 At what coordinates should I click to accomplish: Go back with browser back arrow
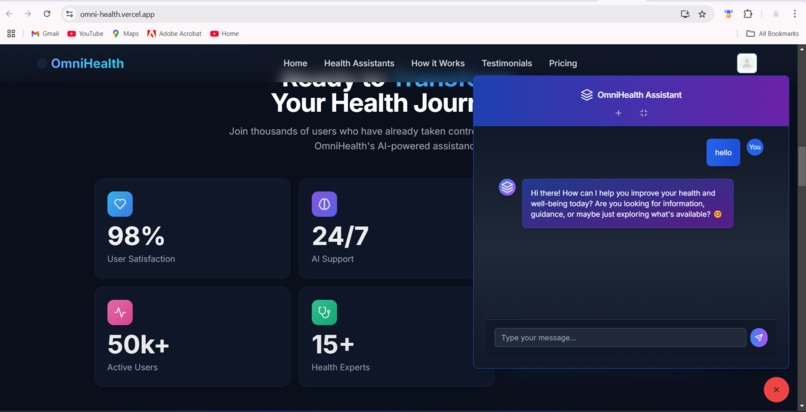(x=9, y=14)
